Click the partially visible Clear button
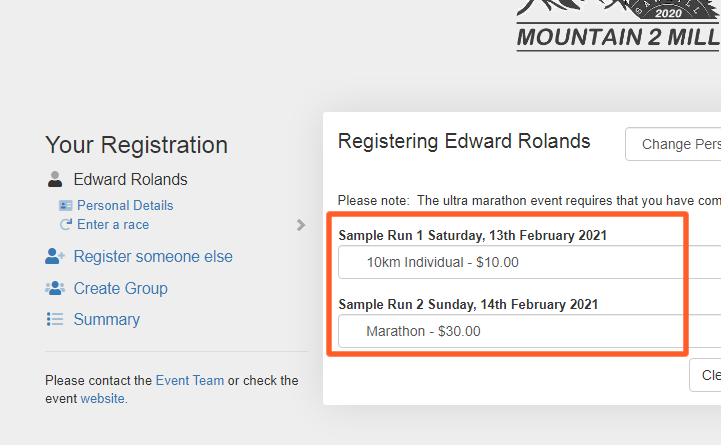This screenshot has width=721, height=445. (x=707, y=376)
